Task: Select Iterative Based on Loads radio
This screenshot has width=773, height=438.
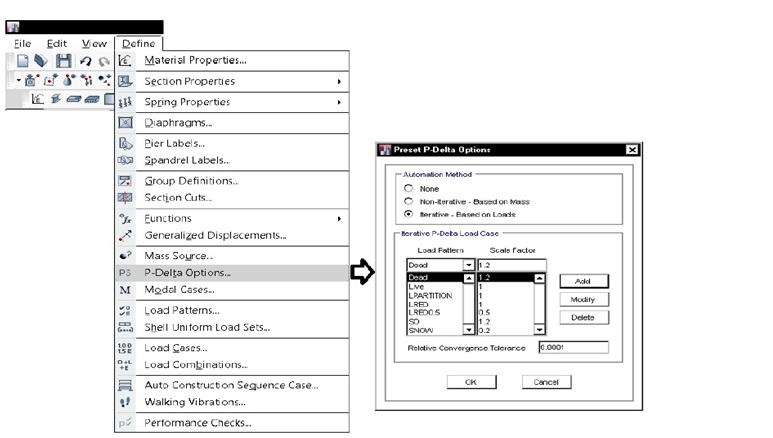Action: coord(408,214)
